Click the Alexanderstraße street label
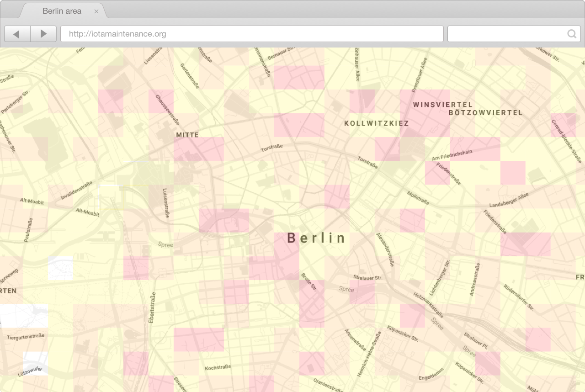This screenshot has height=392, width=585. click(385, 249)
